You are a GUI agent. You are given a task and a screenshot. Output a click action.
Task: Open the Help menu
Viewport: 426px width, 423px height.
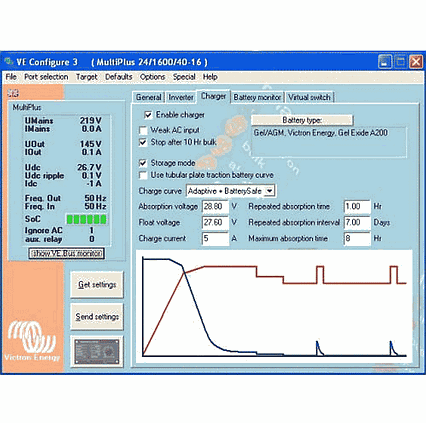coord(210,77)
